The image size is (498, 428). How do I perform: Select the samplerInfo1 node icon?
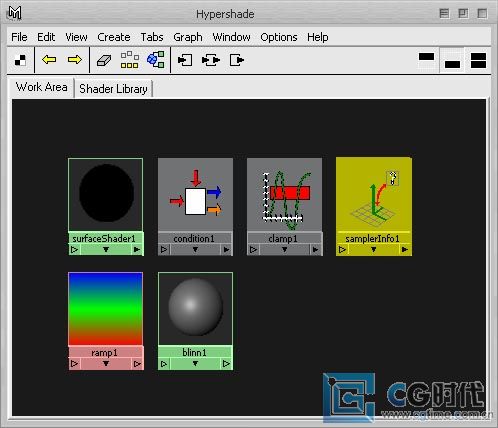374,195
